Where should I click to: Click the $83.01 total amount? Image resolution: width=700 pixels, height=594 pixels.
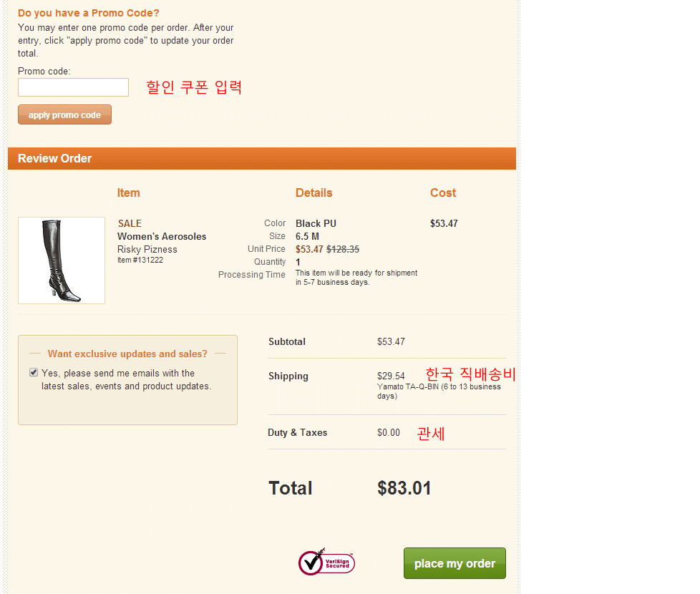(404, 488)
